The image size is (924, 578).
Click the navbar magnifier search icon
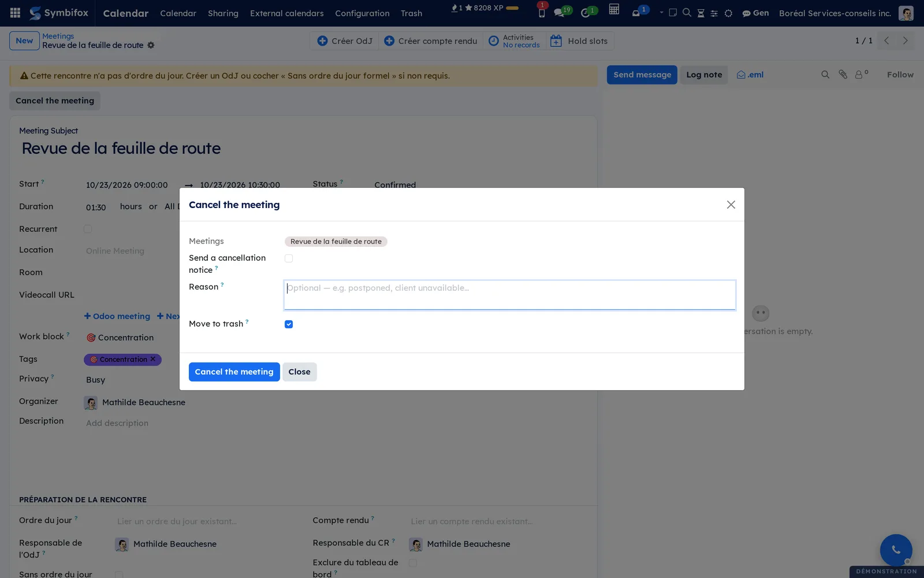687,13
